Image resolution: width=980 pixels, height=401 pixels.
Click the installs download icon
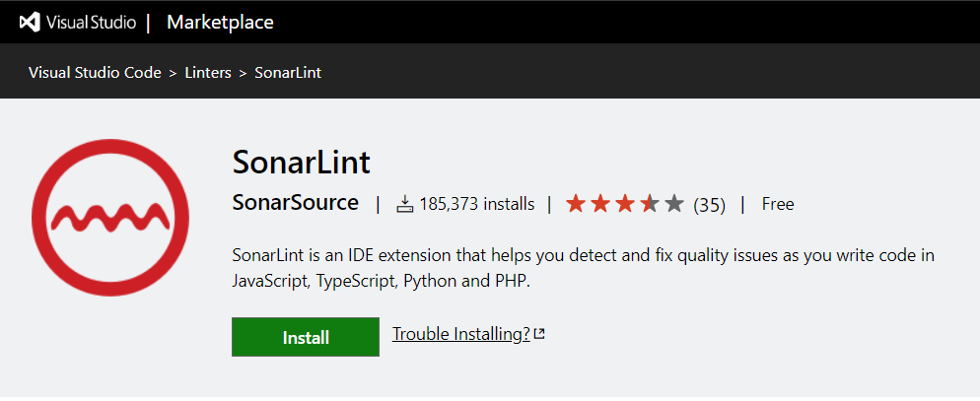click(x=405, y=204)
